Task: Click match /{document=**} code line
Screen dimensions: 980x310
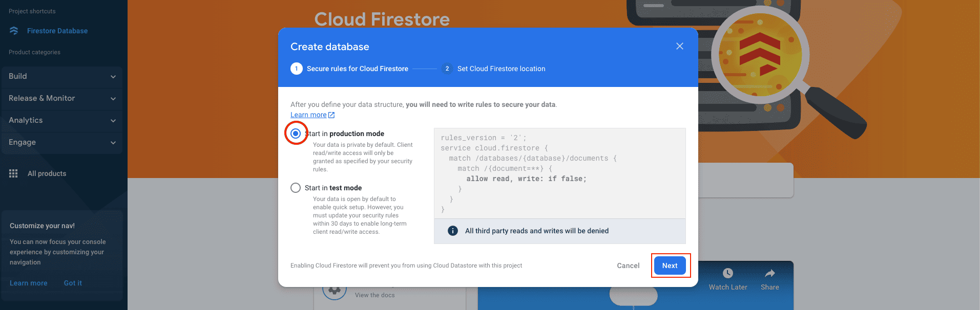Action: 505,168
